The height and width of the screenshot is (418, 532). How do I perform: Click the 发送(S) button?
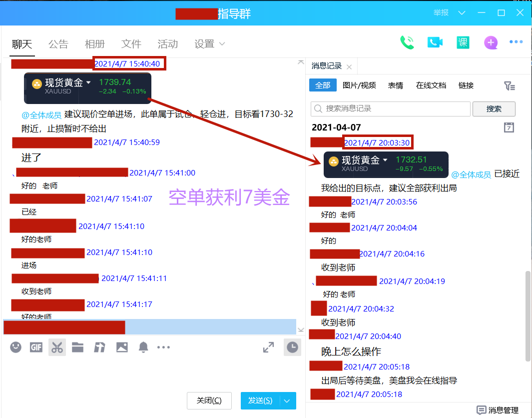pos(260,400)
